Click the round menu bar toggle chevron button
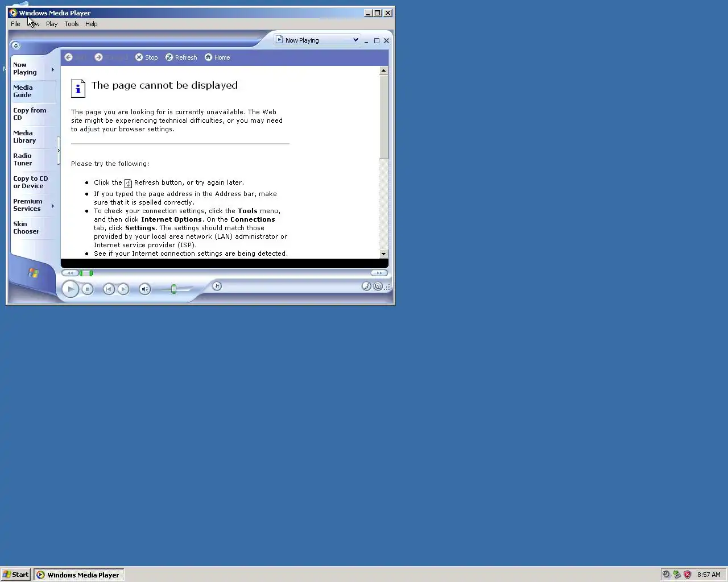Image resolution: width=728 pixels, height=582 pixels. click(x=15, y=45)
